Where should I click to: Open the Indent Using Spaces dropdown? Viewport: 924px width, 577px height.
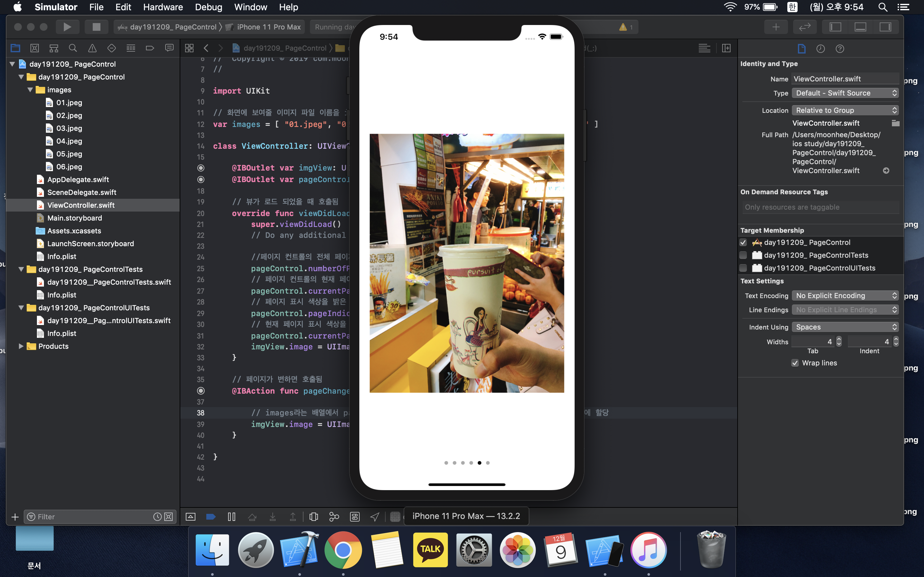(x=844, y=327)
